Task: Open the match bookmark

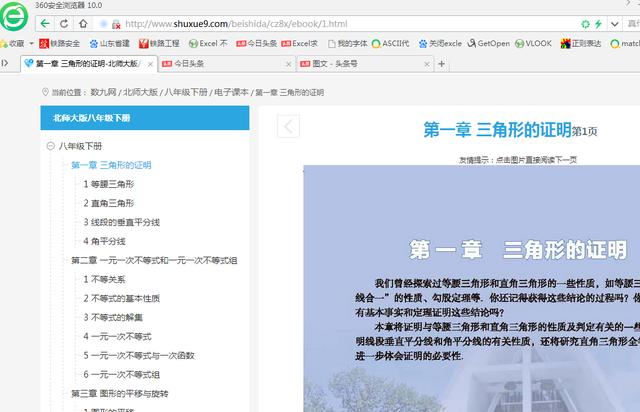Action: click(x=625, y=43)
